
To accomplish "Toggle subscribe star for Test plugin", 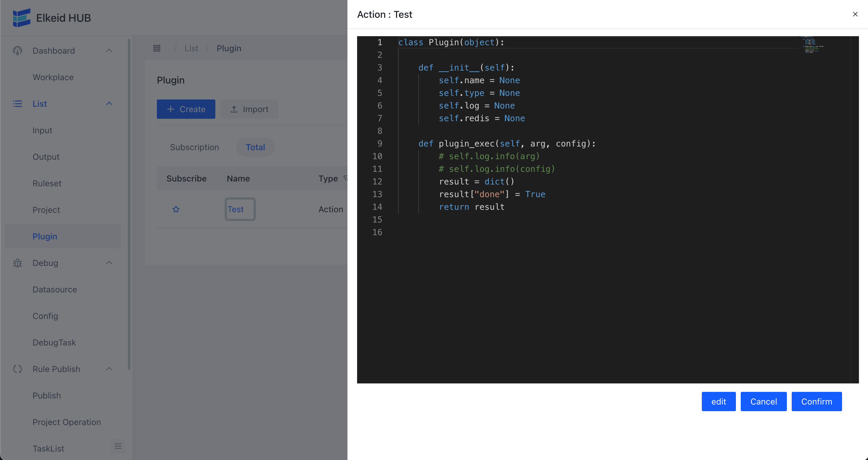I will click(x=176, y=210).
